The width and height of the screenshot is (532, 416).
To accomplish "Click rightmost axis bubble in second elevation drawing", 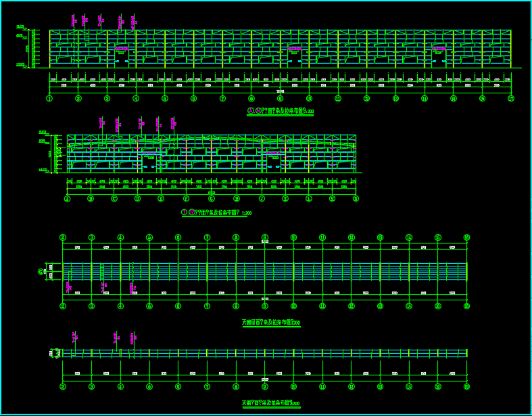I will click(x=356, y=199).
